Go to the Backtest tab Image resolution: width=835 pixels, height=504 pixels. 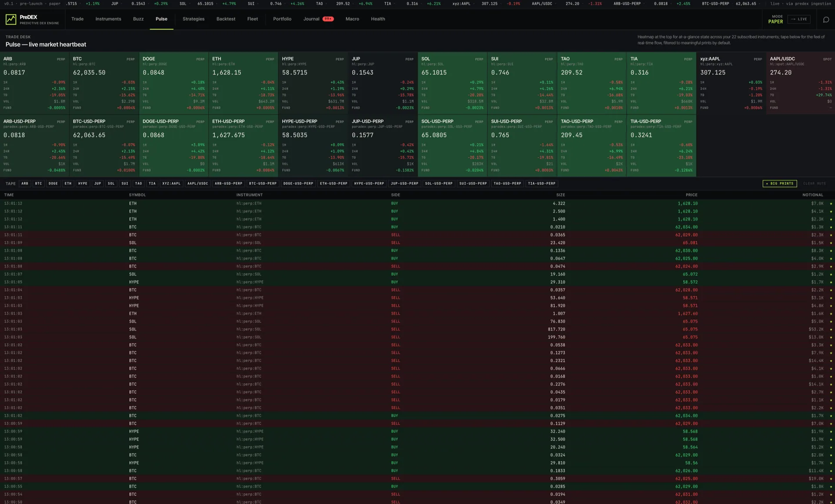[x=226, y=19]
